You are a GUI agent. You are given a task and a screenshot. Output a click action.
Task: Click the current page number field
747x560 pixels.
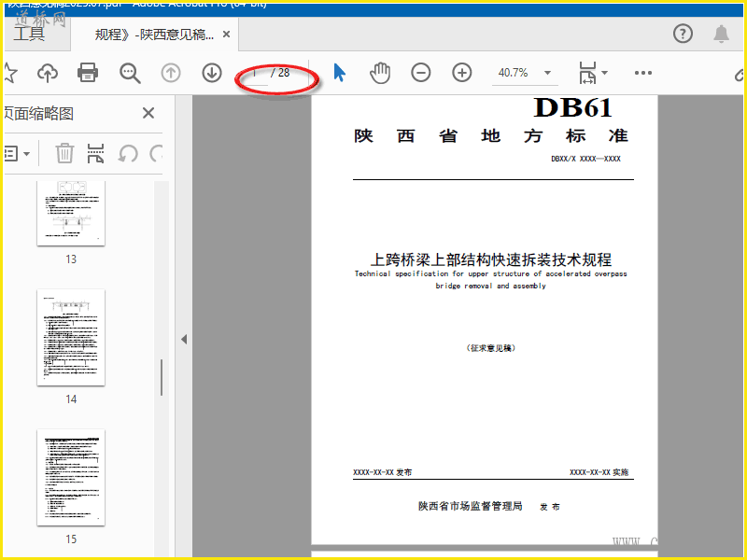point(254,73)
